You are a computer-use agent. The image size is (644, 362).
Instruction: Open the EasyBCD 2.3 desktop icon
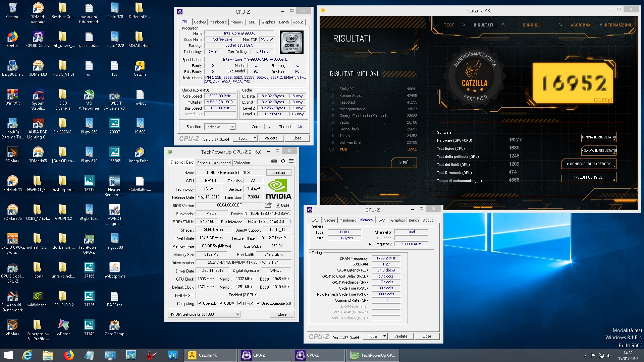[x=12, y=68]
